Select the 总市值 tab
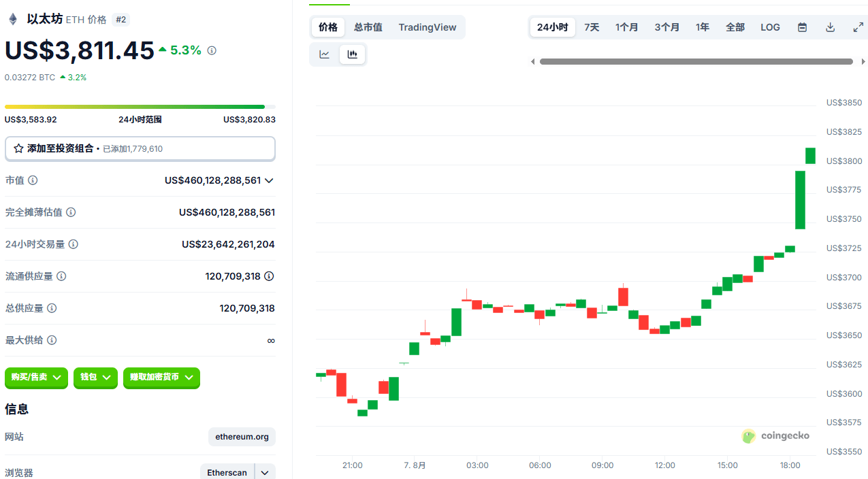Image resolution: width=868 pixels, height=479 pixels. (368, 27)
